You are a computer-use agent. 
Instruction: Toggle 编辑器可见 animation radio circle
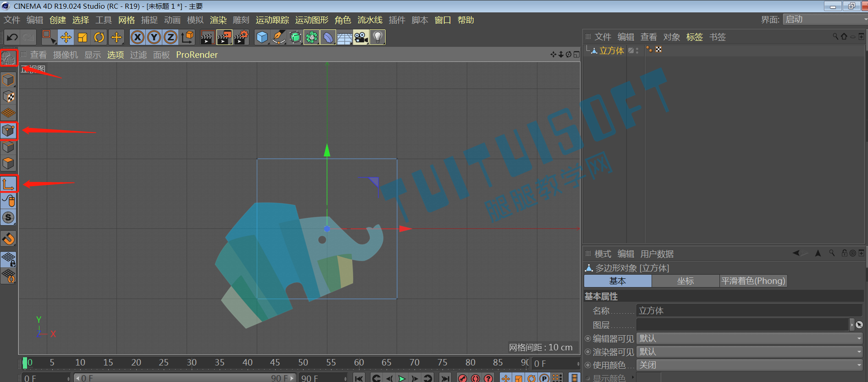pos(588,338)
